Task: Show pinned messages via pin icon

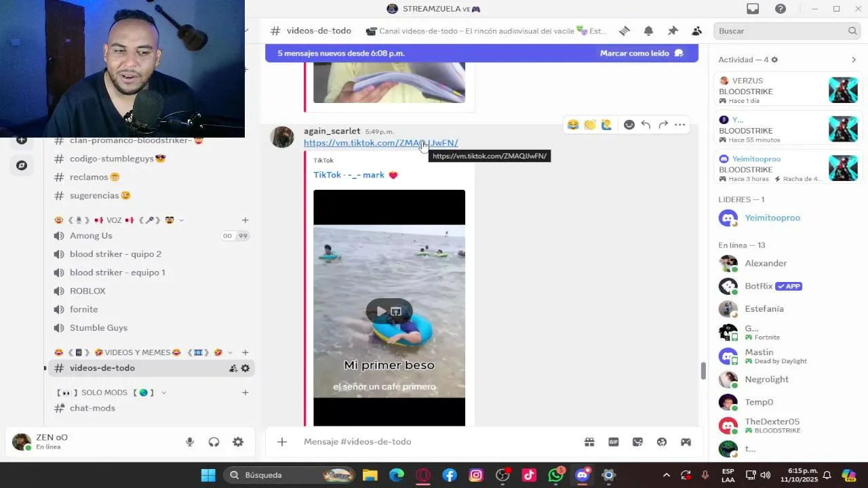Action: coord(673,31)
